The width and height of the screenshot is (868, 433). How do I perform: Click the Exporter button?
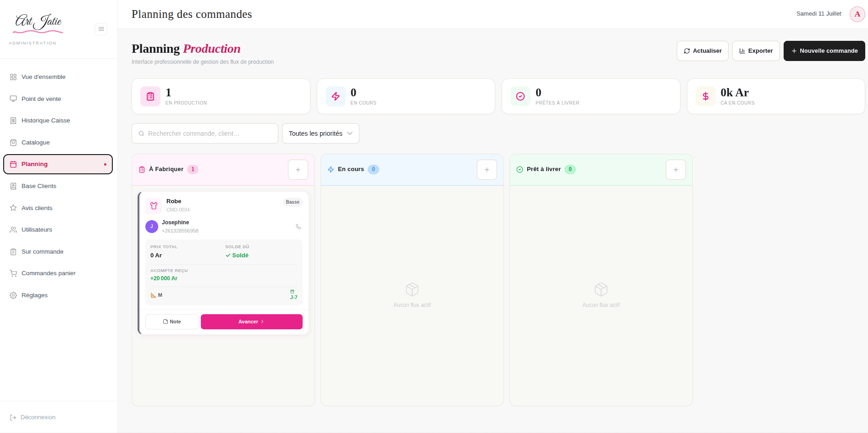coord(756,51)
